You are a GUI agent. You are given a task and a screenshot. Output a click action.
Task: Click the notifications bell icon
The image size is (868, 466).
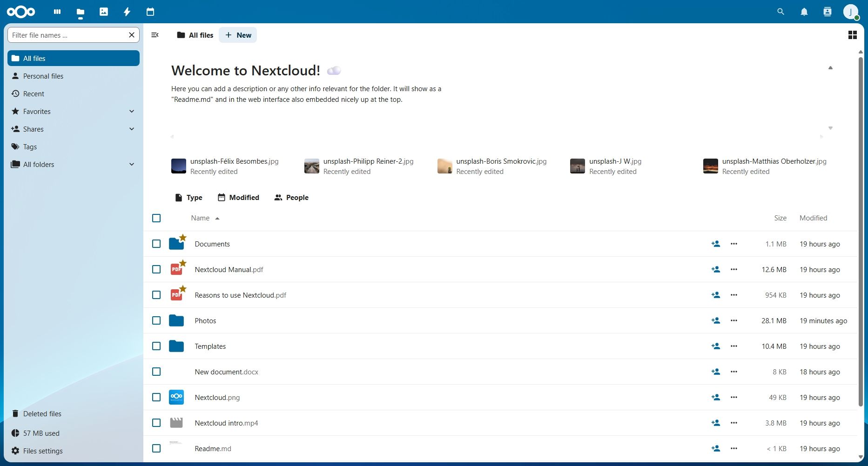click(x=804, y=12)
